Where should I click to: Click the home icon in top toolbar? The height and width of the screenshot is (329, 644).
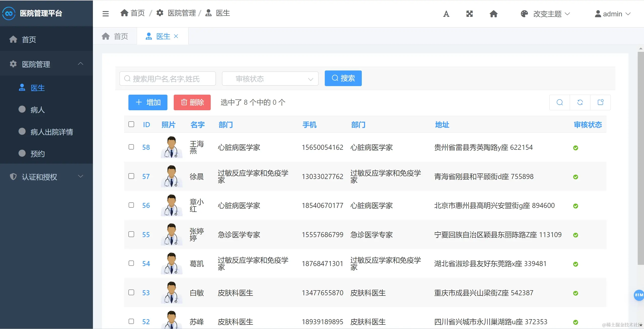click(x=493, y=14)
